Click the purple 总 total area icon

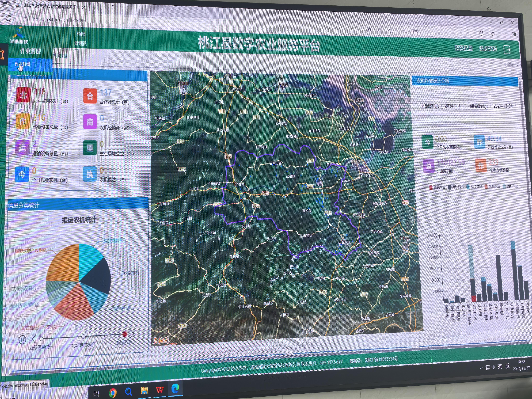click(429, 166)
